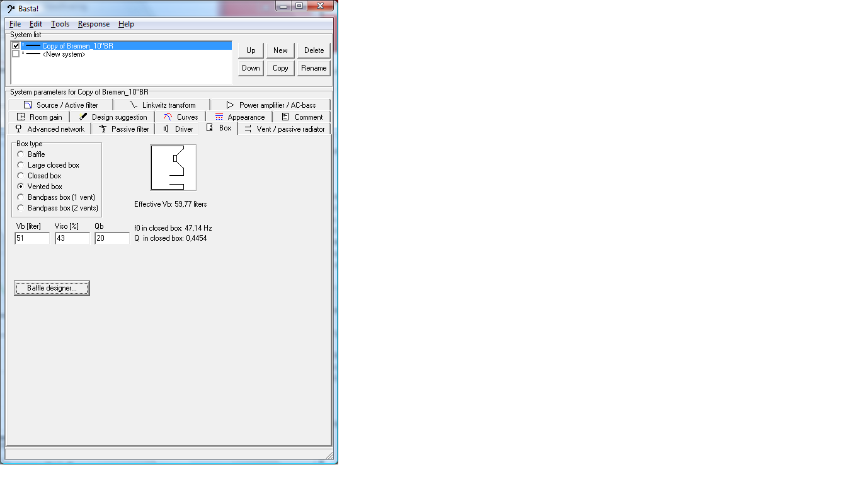Open the Response menu

(93, 24)
